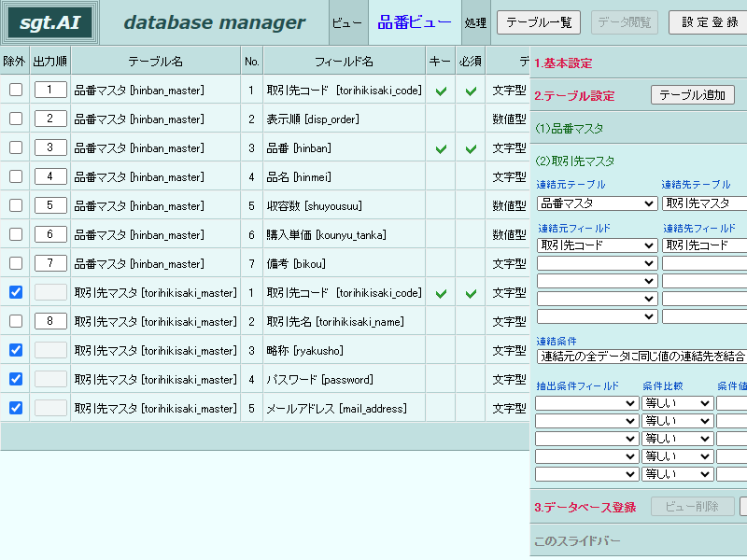Image resolution: width=747 pixels, height=560 pixels.
Task: Click the 出力順 column header
Action: (x=50, y=61)
